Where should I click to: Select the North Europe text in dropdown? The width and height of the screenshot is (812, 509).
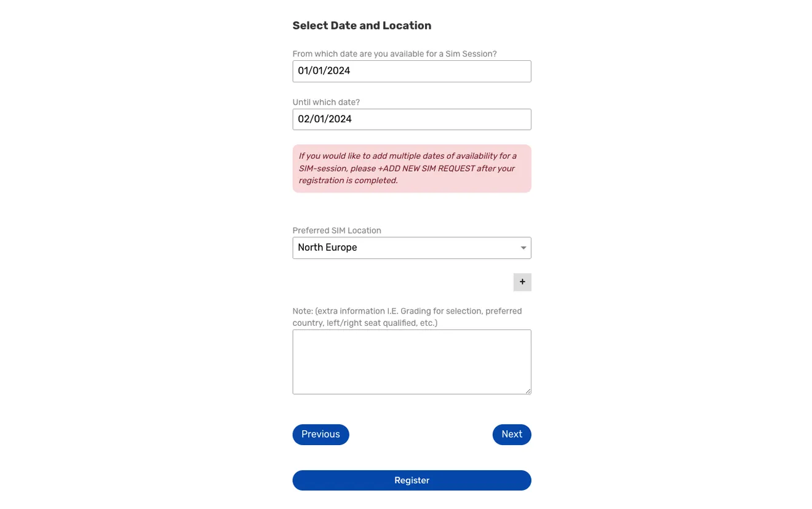327,248
